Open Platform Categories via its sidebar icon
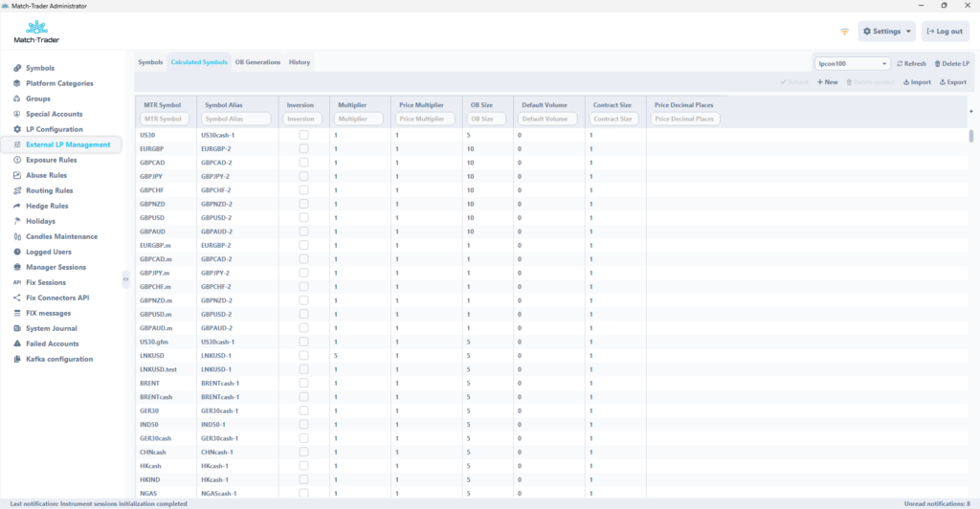Viewport: 980px width, 509px height. coord(16,83)
